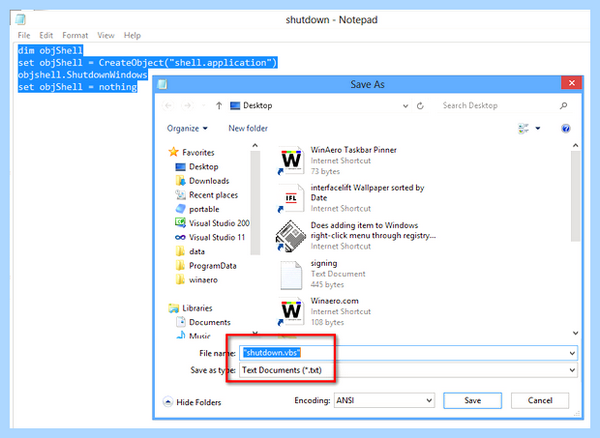This screenshot has height=438, width=600.
Task: Click the Save button
Action: pos(473,401)
